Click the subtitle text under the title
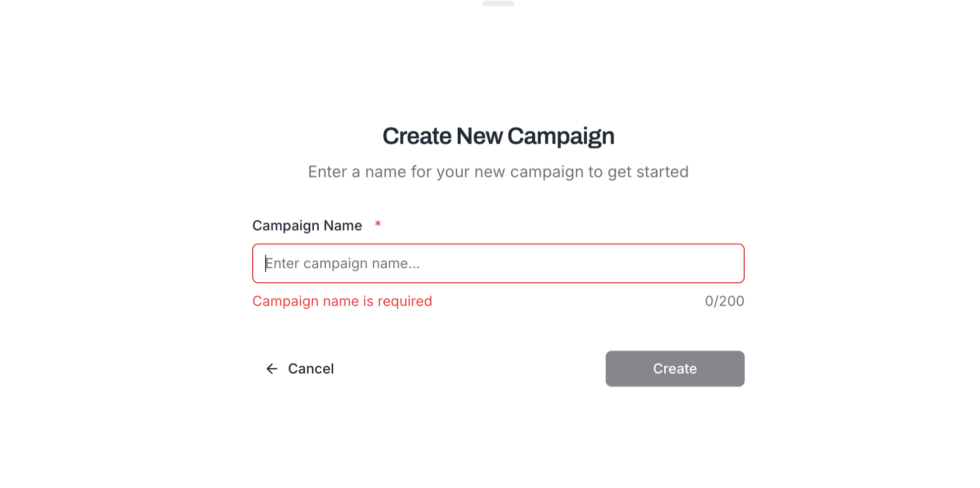 click(x=498, y=171)
